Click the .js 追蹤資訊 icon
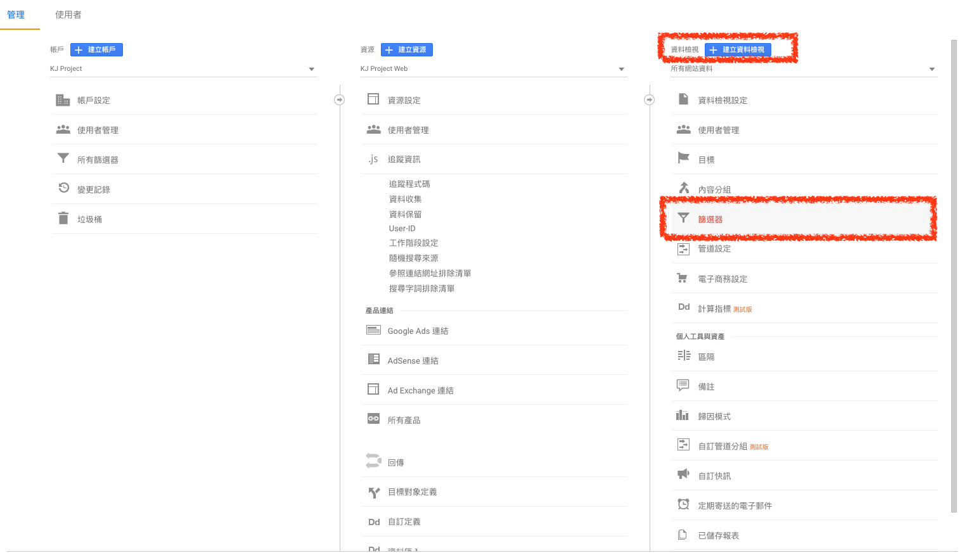 (373, 159)
